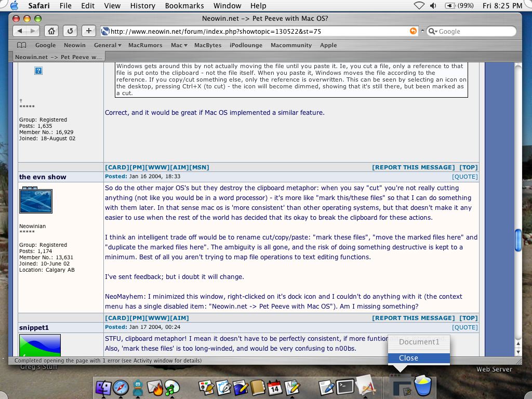Click the broken image question mark icon

pos(38,71)
